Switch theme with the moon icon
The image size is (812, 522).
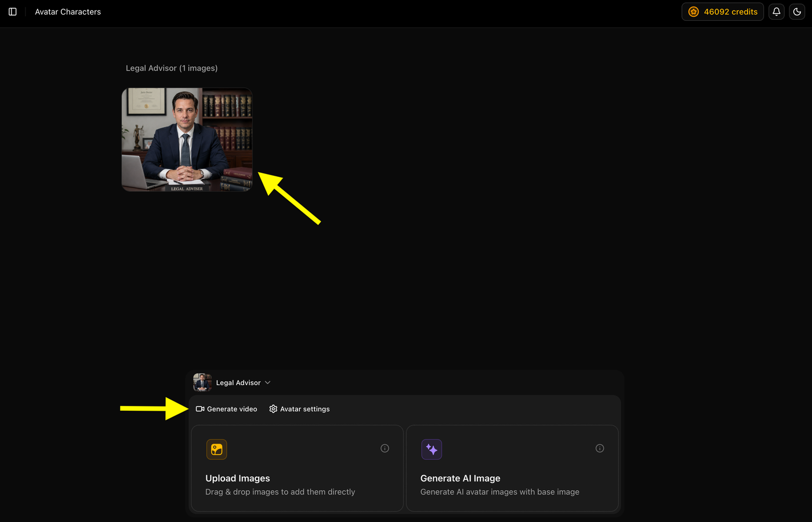797,12
